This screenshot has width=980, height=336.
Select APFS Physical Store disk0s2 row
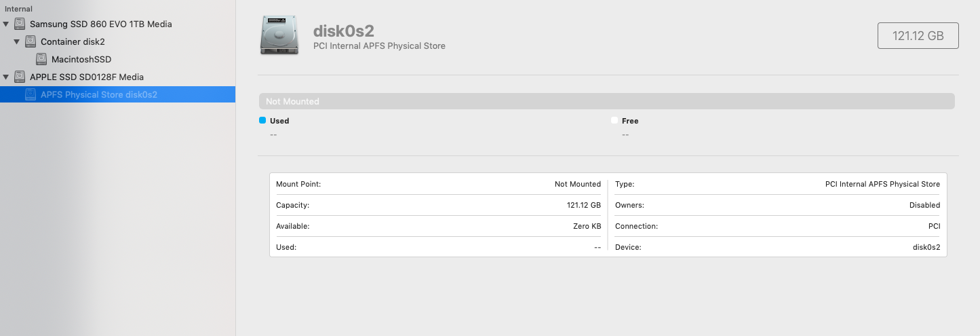[x=99, y=94]
